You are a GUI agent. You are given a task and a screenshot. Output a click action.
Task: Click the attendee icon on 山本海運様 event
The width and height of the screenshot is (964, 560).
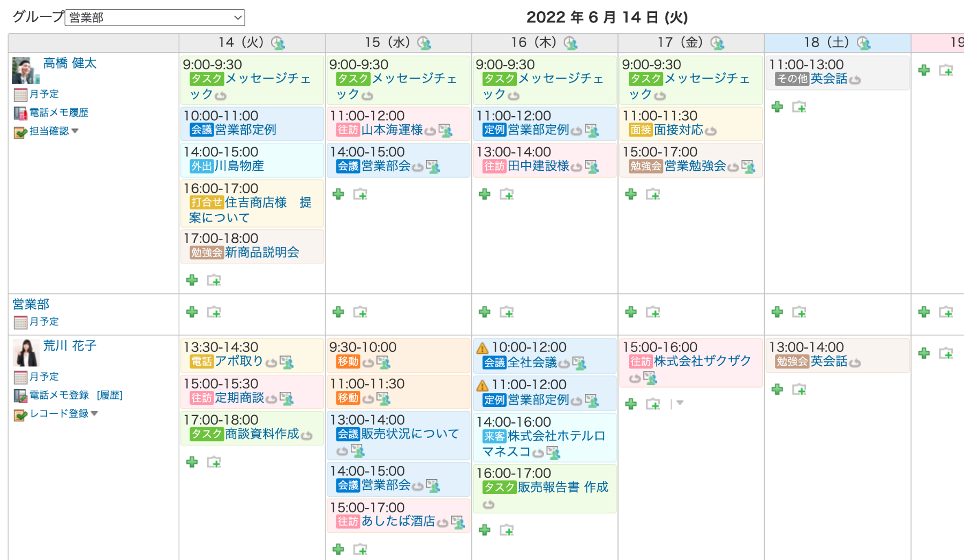[x=445, y=130]
